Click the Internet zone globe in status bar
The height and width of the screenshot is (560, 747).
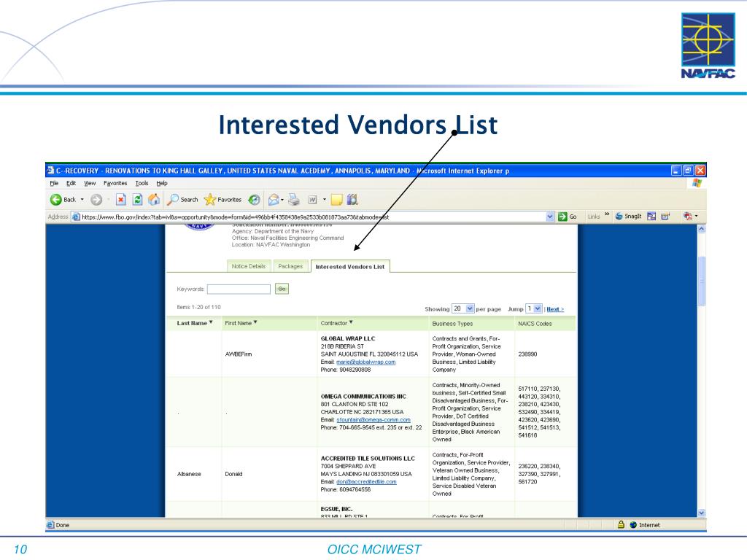(x=633, y=525)
